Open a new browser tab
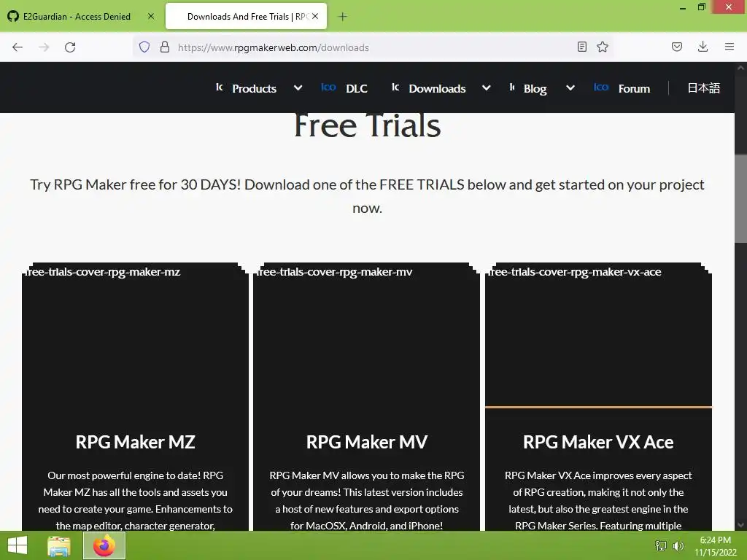The width and height of the screenshot is (747, 560). click(x=342, y=17)
